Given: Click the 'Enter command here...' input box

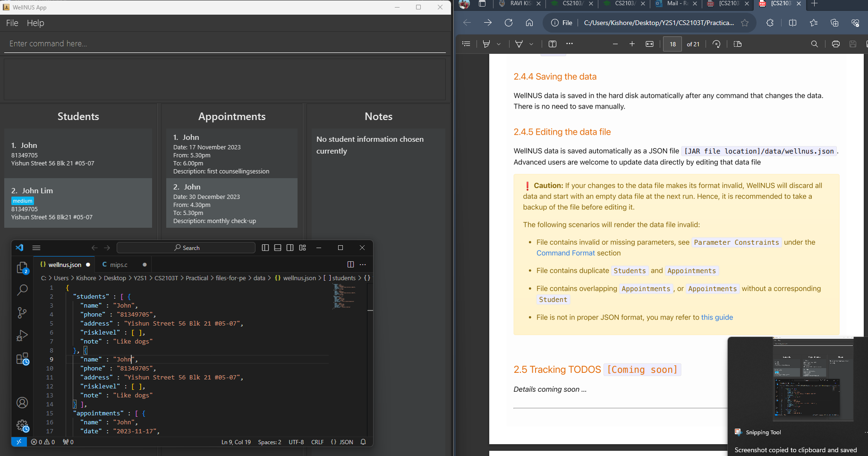Looking at the screenshot, I should tap(225, 43).
